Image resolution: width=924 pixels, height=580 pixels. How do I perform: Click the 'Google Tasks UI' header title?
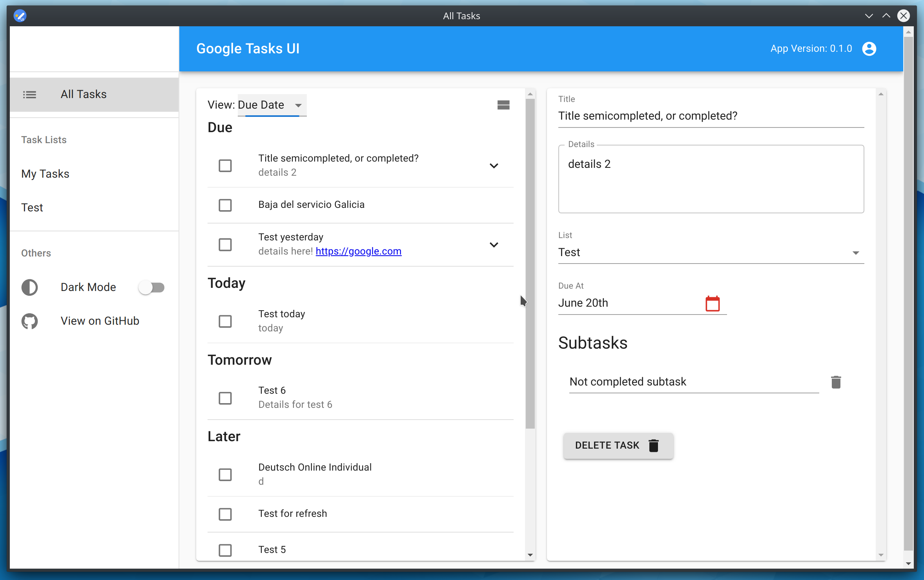click(x=248, y=49)
